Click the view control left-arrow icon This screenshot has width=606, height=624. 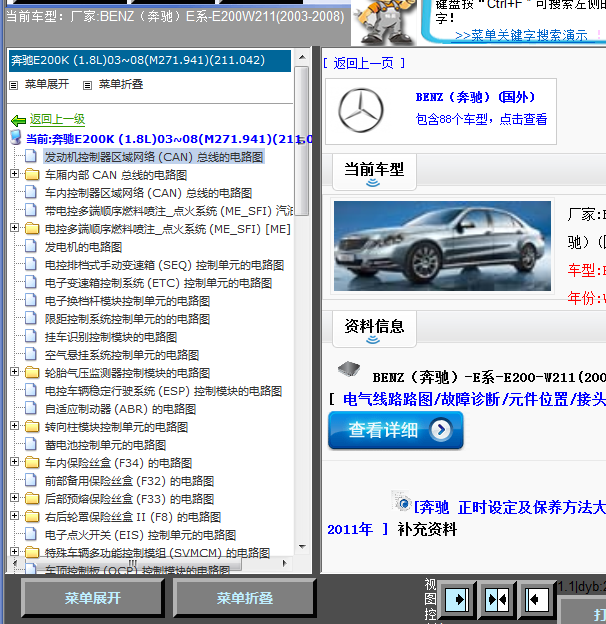click(537, 599)
